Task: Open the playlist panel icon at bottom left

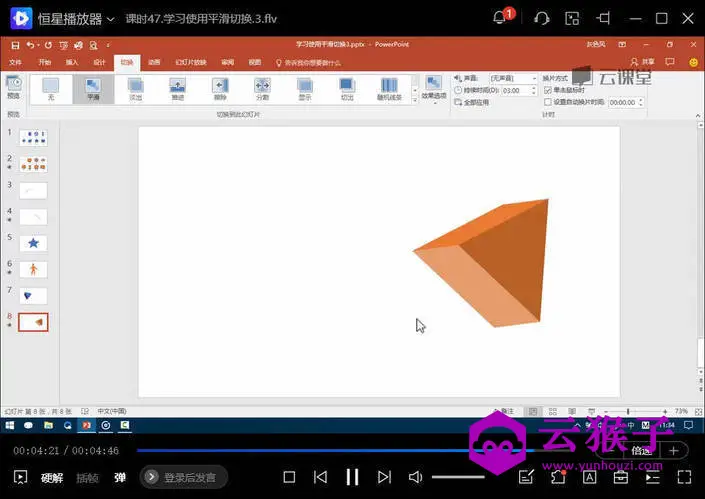Action: [x=20, y=477]
